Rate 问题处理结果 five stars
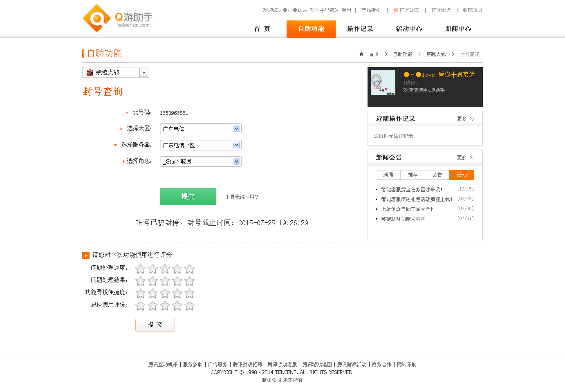Viewport: 565px width, 392px height. click(x=189, y=281)
